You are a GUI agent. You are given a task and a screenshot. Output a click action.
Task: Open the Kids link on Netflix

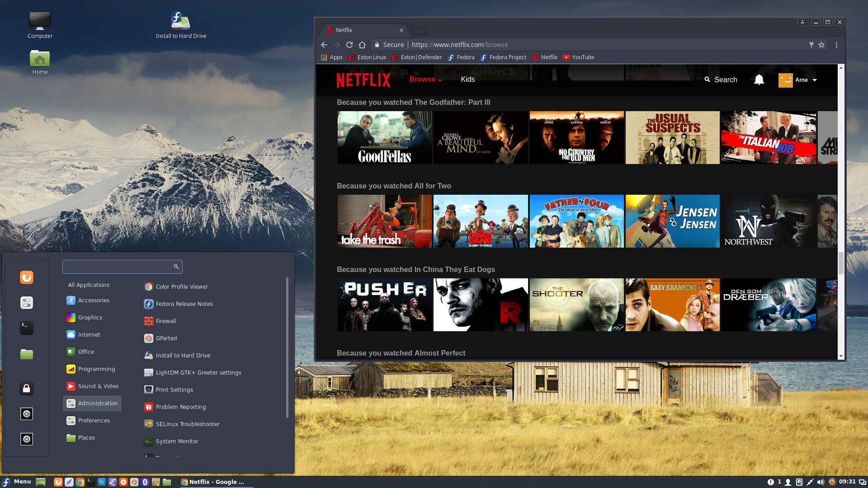pos(467,80)
